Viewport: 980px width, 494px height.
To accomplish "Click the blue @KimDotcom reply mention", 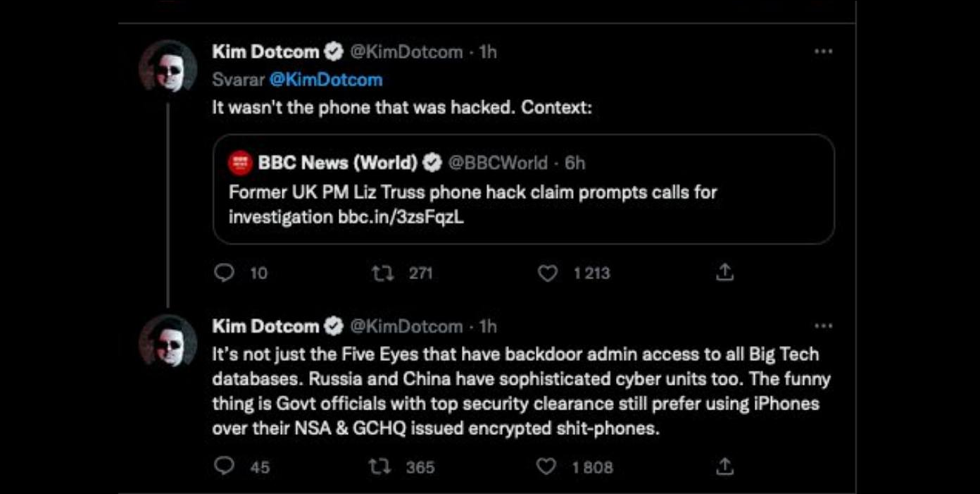I will pos(325,80).
